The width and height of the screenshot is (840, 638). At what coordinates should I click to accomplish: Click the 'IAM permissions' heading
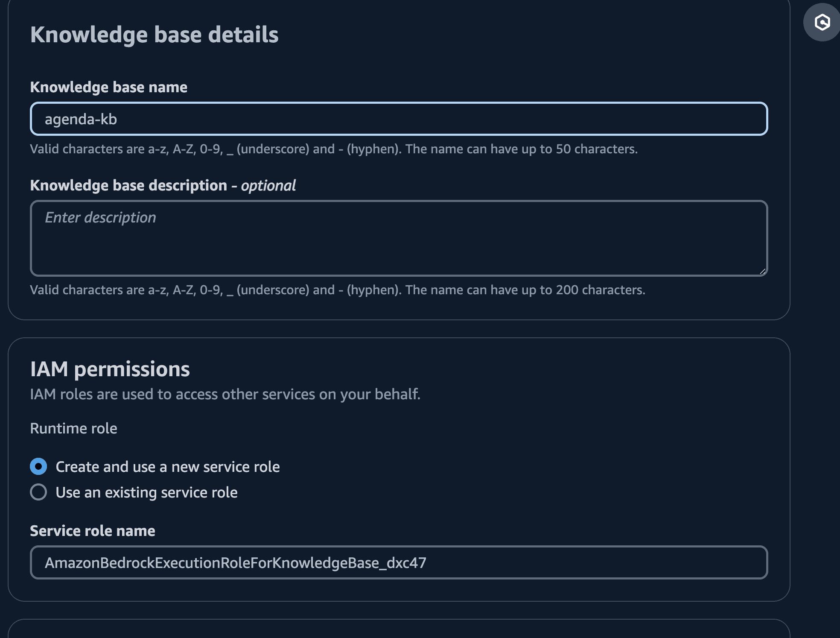coord(110,369)
